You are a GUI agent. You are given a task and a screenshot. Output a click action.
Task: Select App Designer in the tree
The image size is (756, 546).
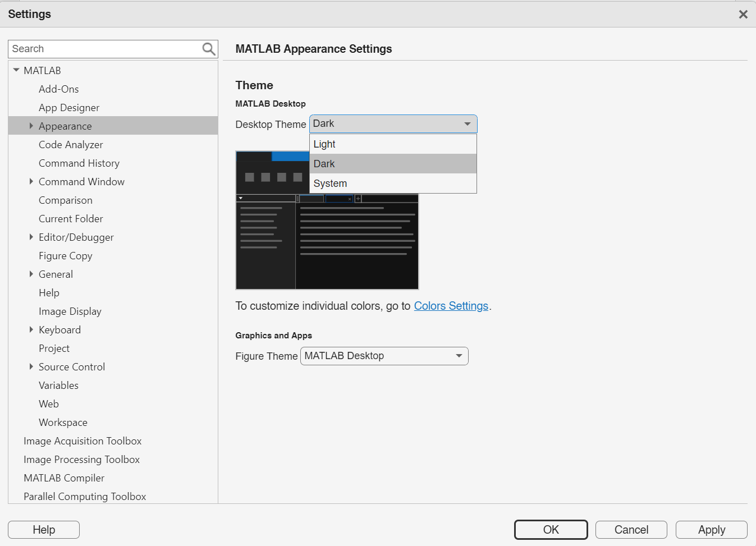tap(69, 107)
